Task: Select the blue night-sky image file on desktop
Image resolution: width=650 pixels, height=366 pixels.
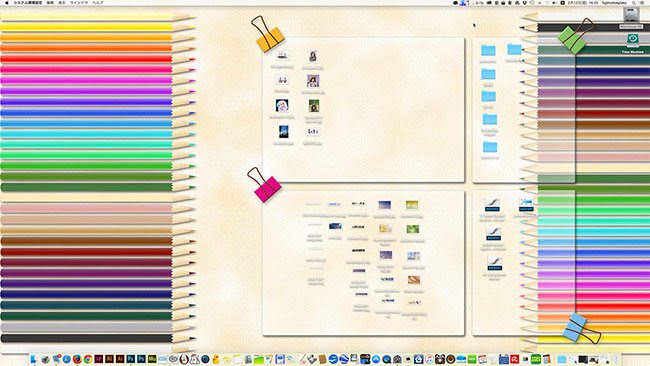Action: (x=284, y=132)
